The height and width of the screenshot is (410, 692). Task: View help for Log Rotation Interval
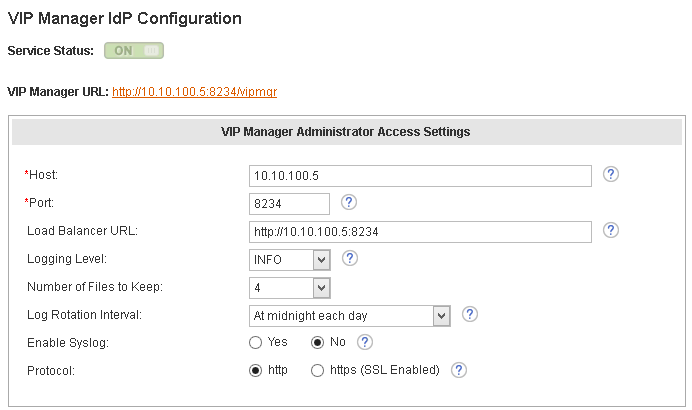tap(469, 314)
